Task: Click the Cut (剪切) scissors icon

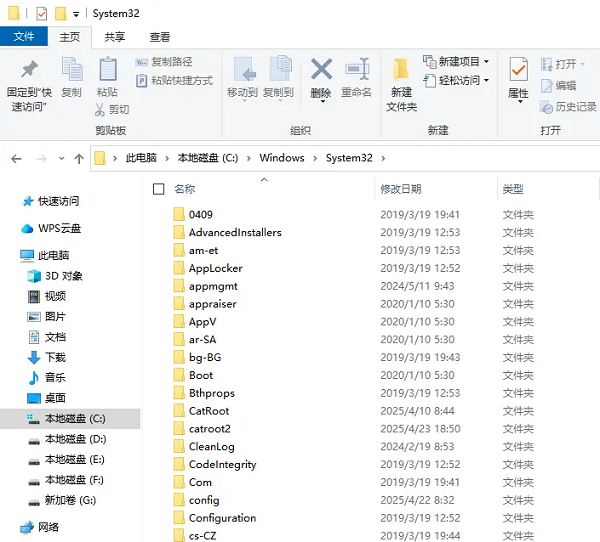Action: (x=99, y=109)
